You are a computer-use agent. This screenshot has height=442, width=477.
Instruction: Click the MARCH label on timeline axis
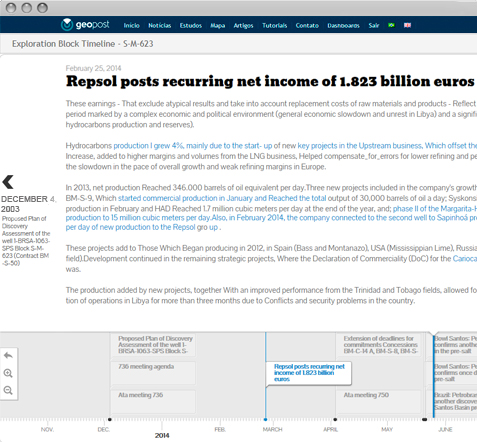click(272, 429)
